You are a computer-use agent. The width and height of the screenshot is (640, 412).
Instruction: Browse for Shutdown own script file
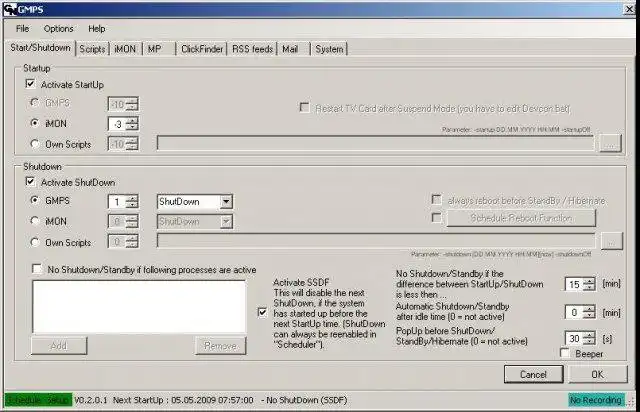click(611, 242)
